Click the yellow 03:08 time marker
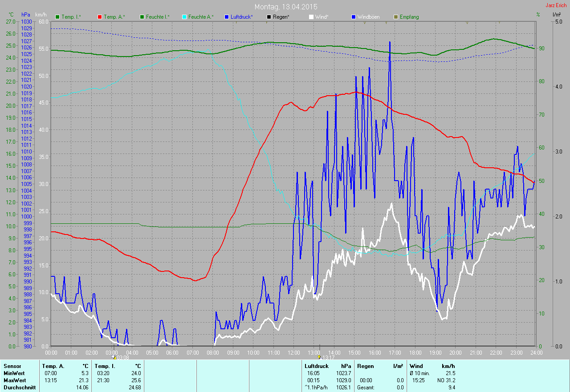The image size is (570, 392). (115, 357)
